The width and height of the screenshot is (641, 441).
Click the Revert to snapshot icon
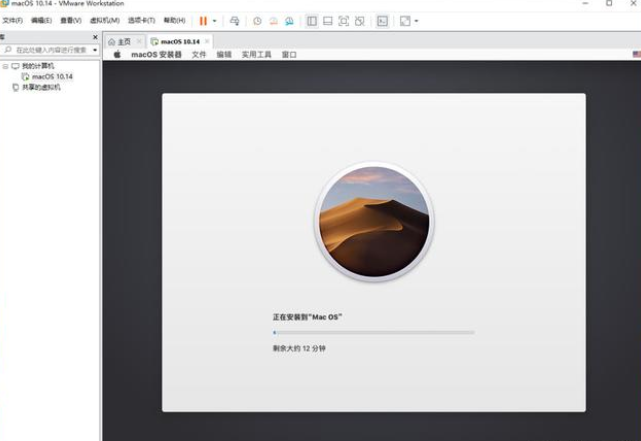[273, 20]
